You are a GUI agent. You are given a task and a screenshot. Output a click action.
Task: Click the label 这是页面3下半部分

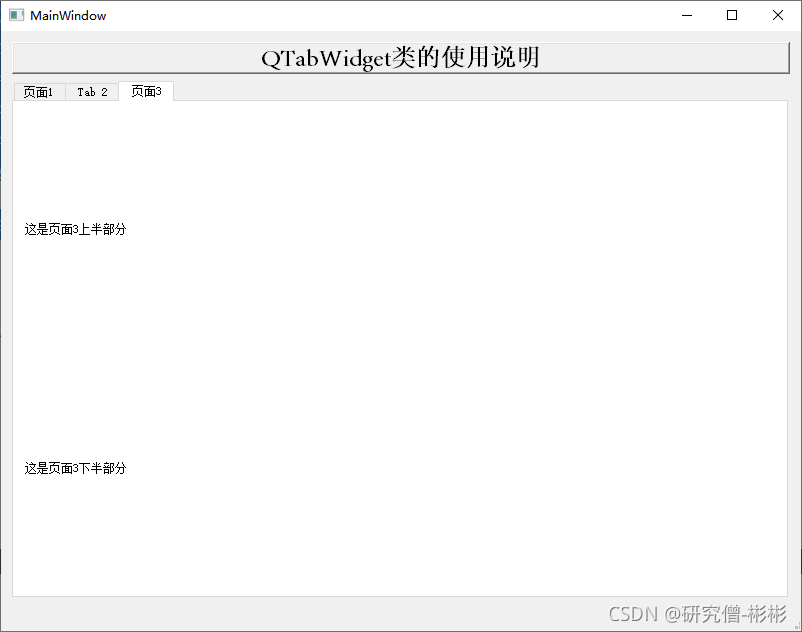coord(75,468)
